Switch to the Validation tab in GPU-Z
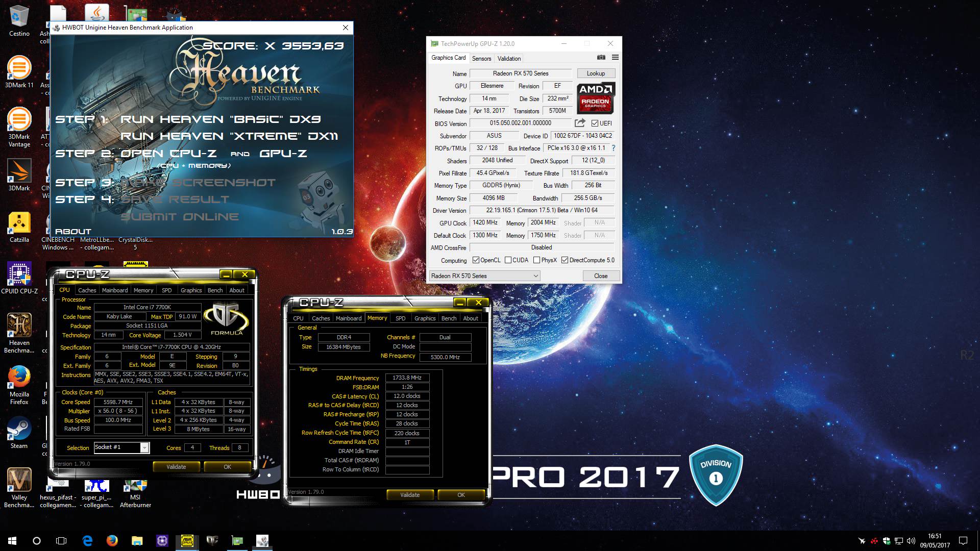Viewport: 980px width, 551px height. [x=509, y=58]
